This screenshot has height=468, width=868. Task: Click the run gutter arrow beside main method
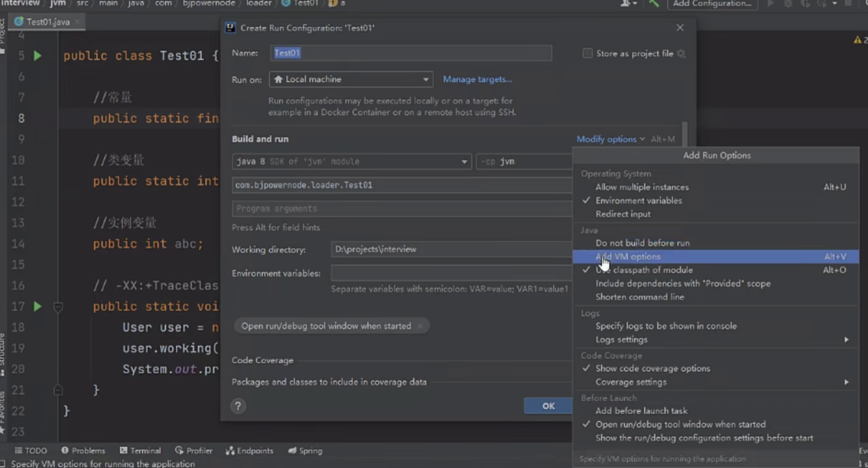click(x=38, y=307)
